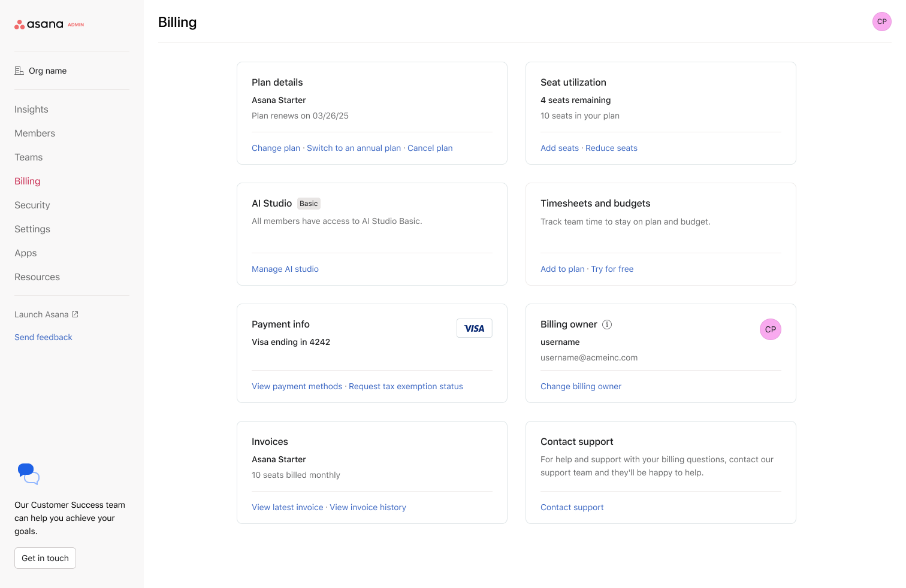
Task: Click the external link icon beside Launch Asana
Action: [x=75, y=314]
